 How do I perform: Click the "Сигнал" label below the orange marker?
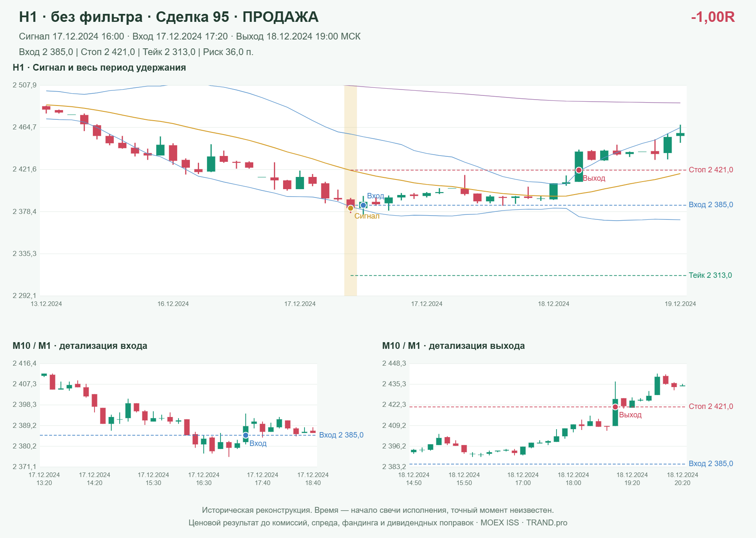pyautogui.click(x=367, y=216)
